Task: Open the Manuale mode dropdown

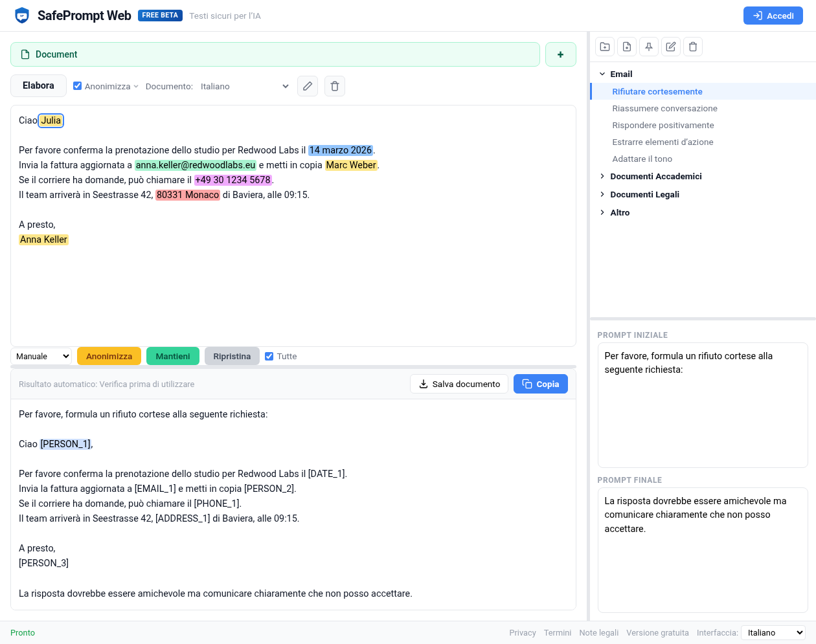Action: click(41, 356)
